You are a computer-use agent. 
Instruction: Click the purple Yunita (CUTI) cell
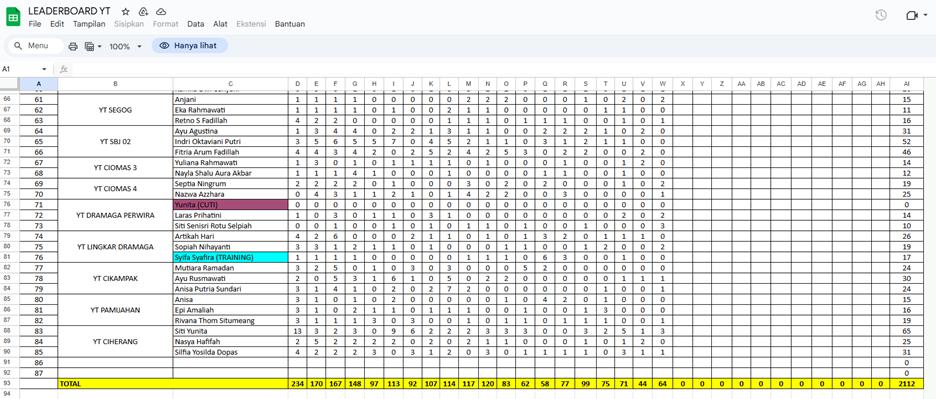tap(230, 204)
